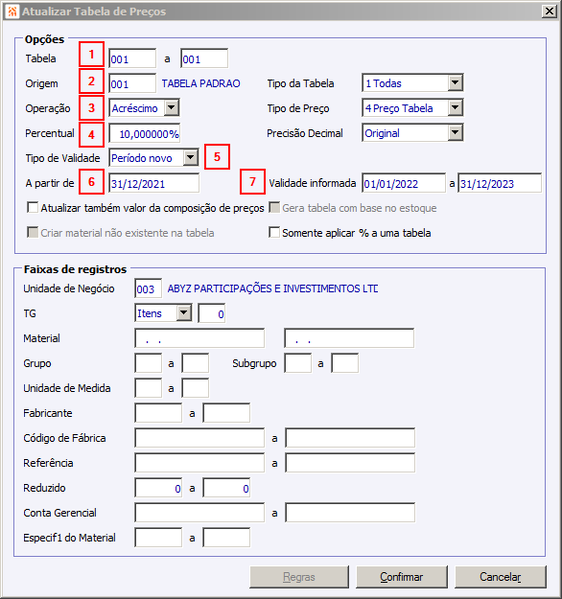Toggle Somente aplicar % a uma tabela
This screenshot has width=562, height=599.
tap(274, 233)
